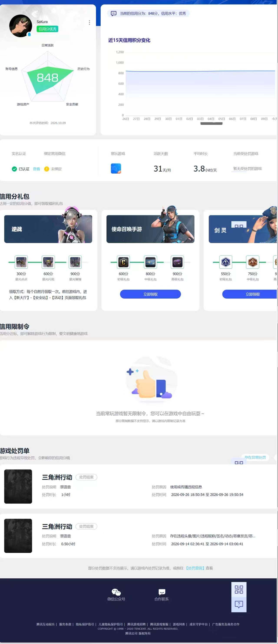Click the chat bubble icon before the credit score message

(x=114, y=13)
